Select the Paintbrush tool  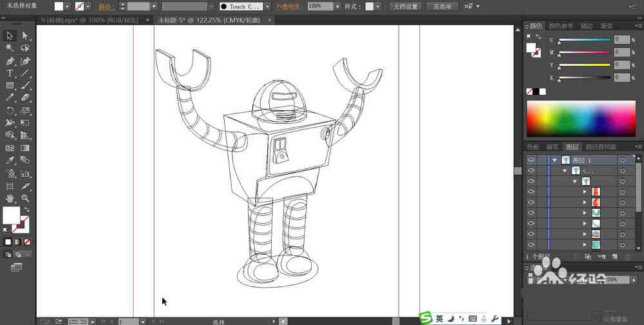click(25, 86)
